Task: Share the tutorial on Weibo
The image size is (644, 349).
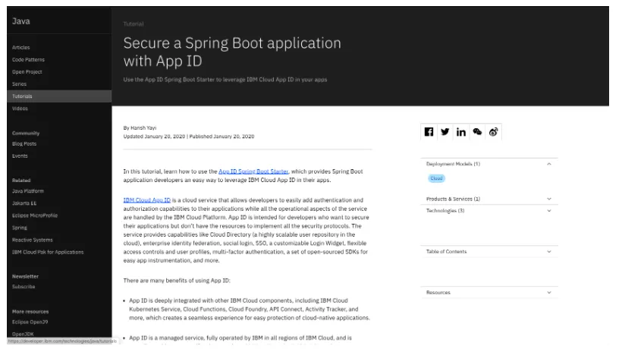Action: pos(493,132)
